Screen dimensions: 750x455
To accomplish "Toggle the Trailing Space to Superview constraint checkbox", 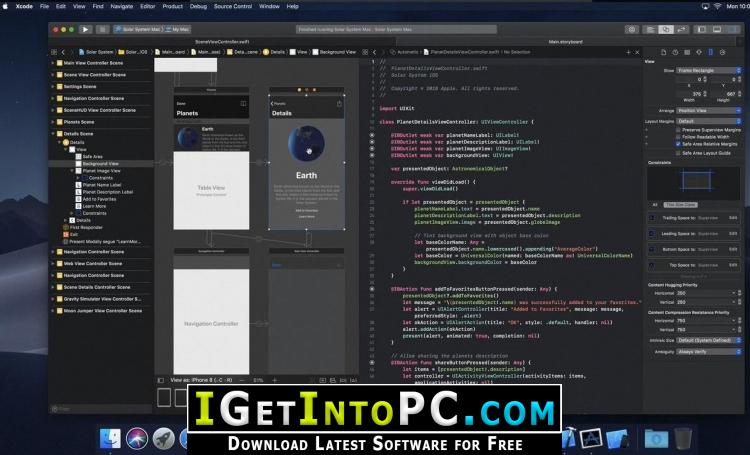I will click(x=651, y=218).
